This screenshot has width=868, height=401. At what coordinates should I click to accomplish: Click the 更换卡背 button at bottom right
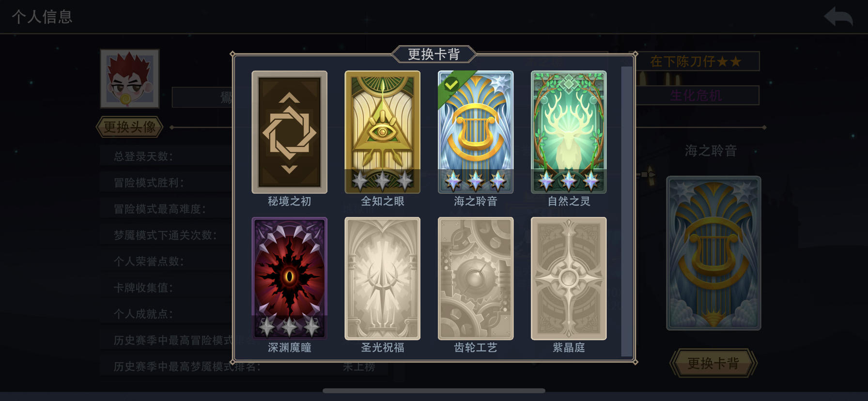(713, 363)
